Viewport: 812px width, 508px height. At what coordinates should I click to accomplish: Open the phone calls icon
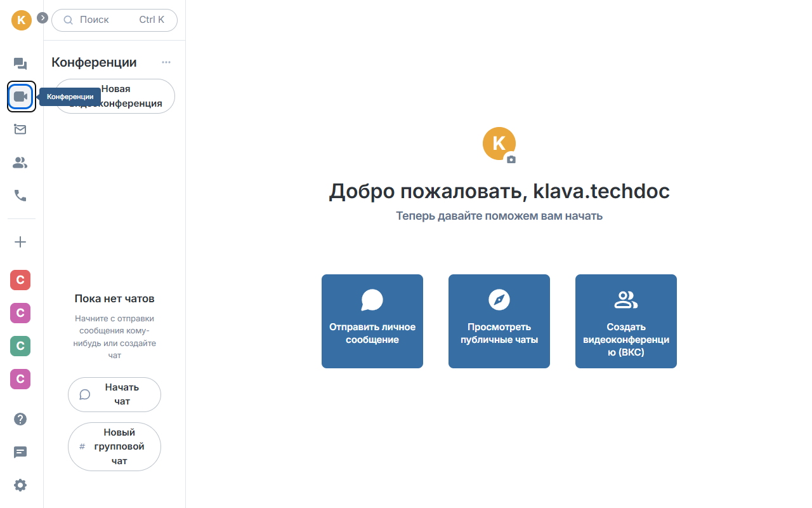[20, 196]
